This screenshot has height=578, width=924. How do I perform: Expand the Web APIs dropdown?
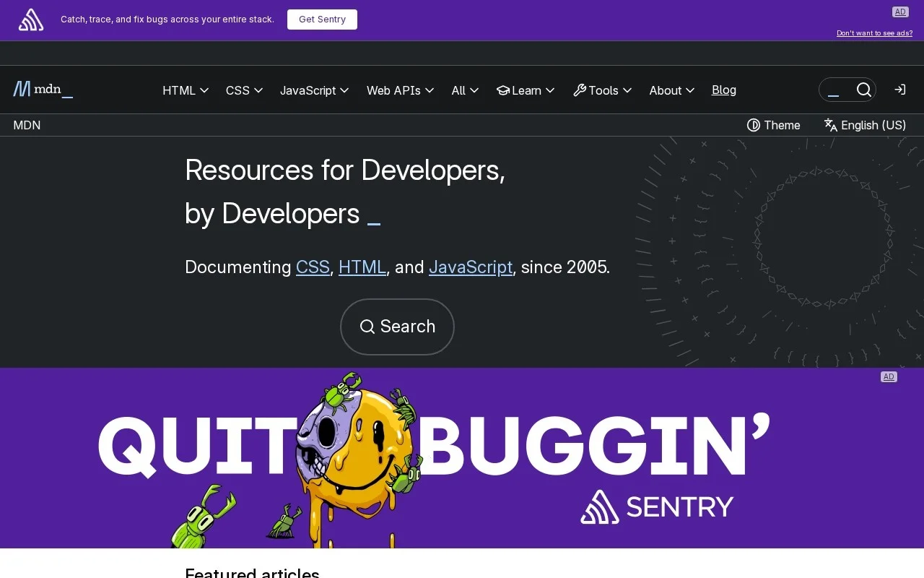[401, 90]
